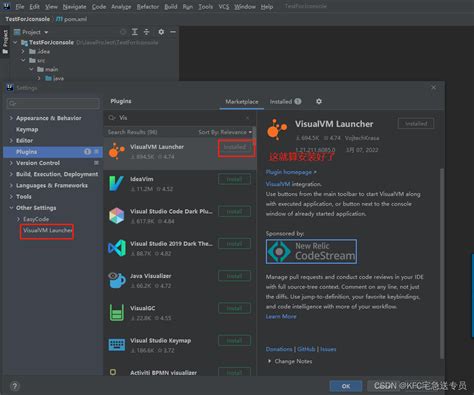
Task: Click the IdeaVim plugin icon
Action: [x=116, y=184]
